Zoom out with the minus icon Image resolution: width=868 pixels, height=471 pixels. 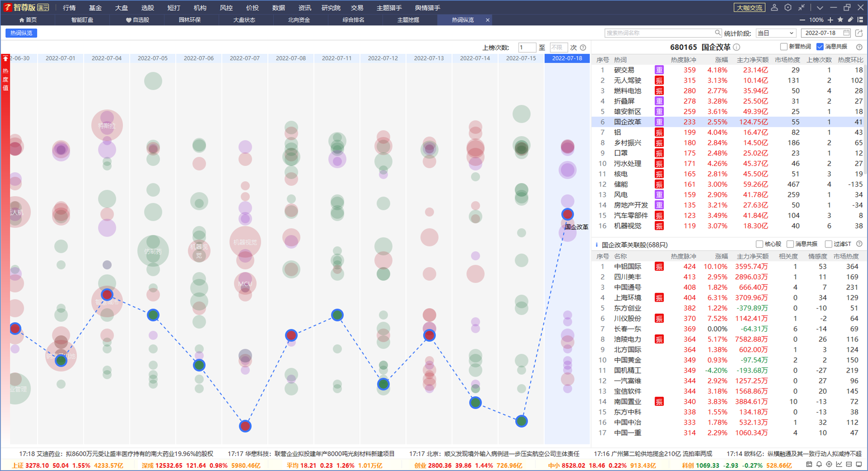(x=802, y=20)
